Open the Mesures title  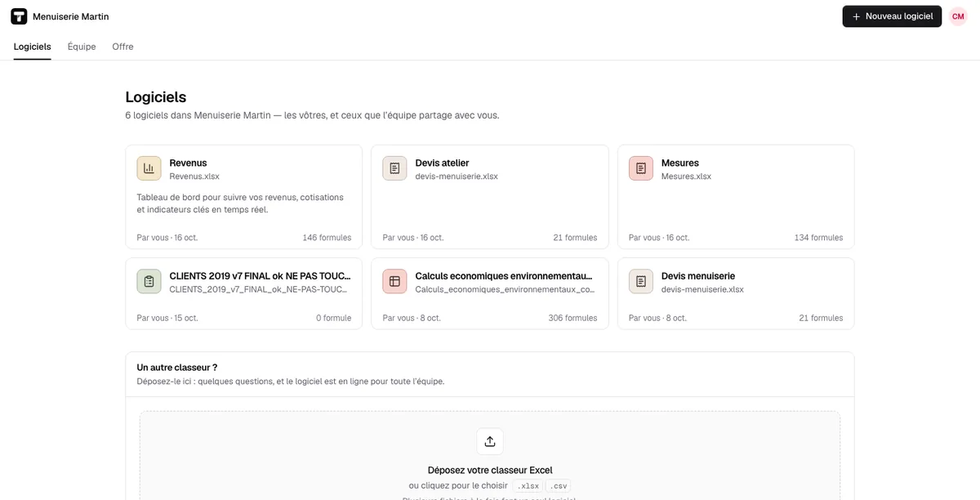pos(680,163)
